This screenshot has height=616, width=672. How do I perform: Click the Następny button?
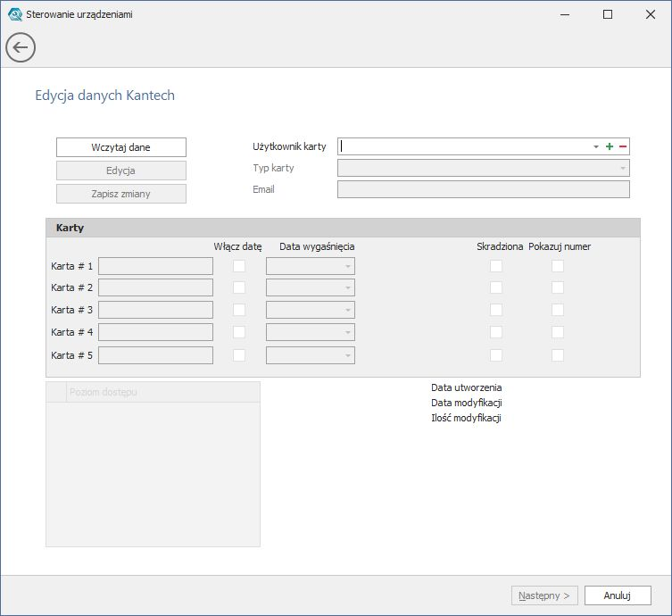click(x=544, y=595)
